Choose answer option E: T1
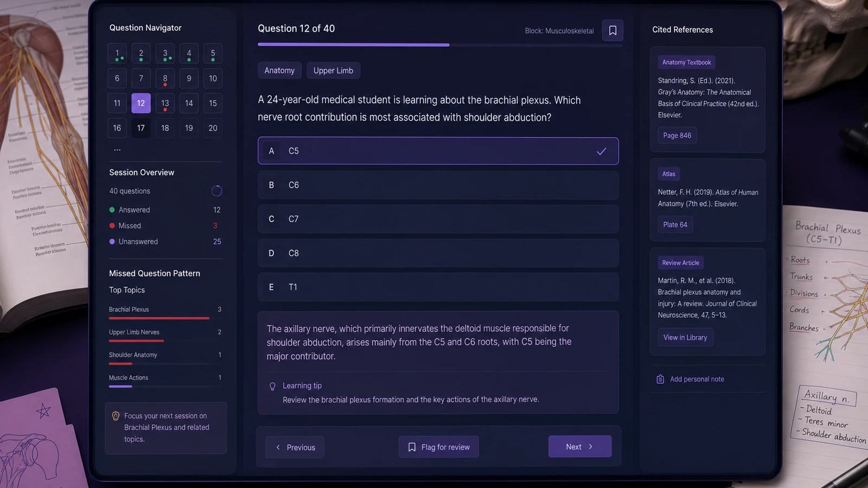The height and width of the screenshot is (488, 868). coord(438,287)
